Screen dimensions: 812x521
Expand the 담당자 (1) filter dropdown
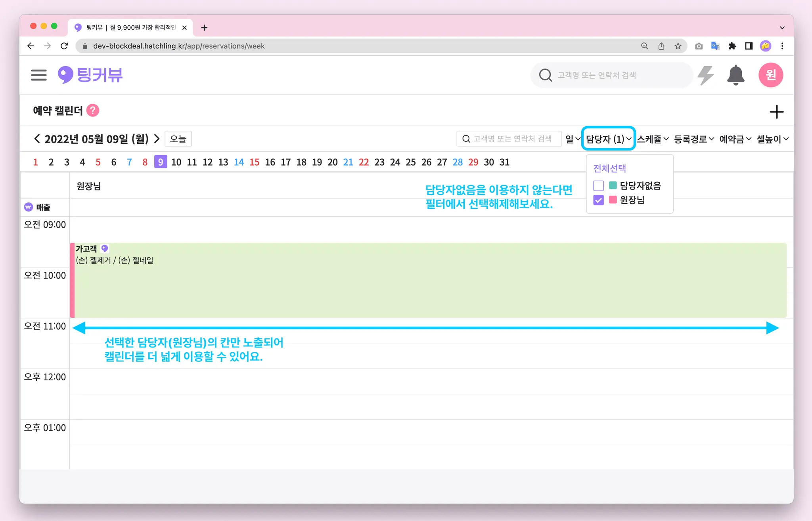[608, 139]
